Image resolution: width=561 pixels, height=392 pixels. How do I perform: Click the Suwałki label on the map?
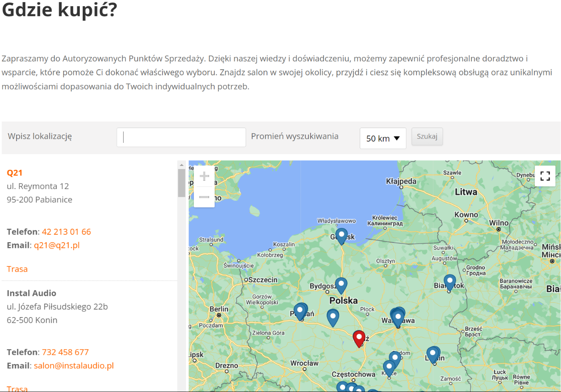(x=444, y=248)
